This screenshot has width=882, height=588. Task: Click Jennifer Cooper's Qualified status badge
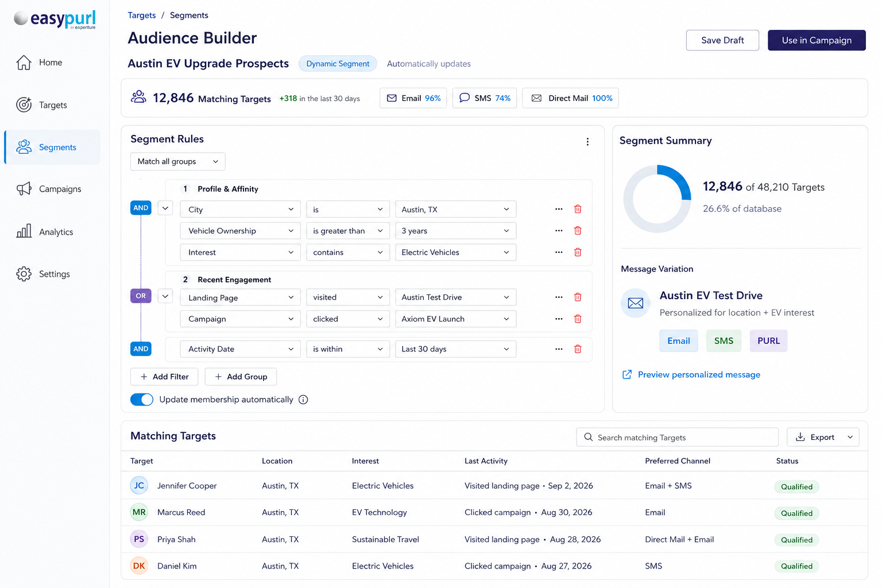point(796,486)
